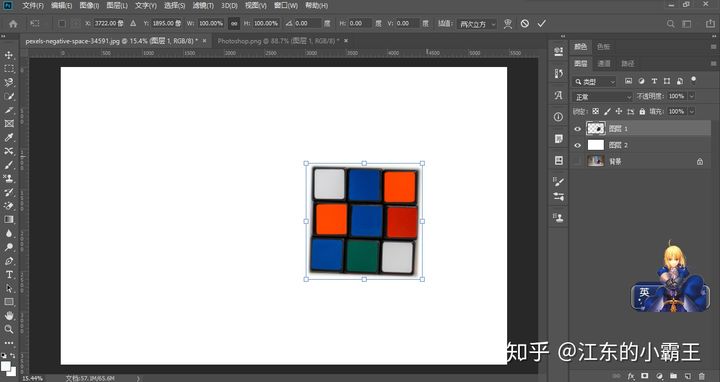Open the search magnifier in options bar
The width and height of the screenshot is (720, 382).
[670, 23]
